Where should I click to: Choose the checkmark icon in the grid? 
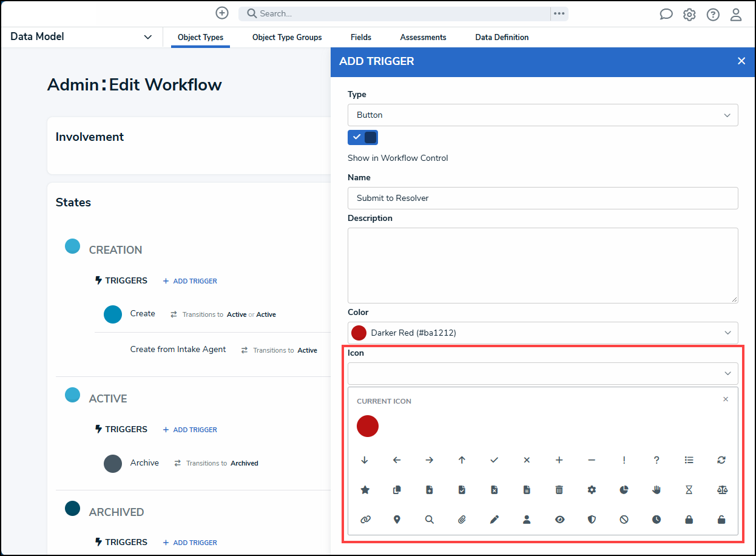pos(494,460)
